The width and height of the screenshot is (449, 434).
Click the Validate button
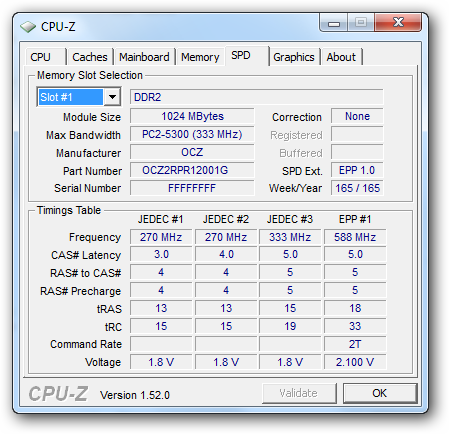pos(299,393)
